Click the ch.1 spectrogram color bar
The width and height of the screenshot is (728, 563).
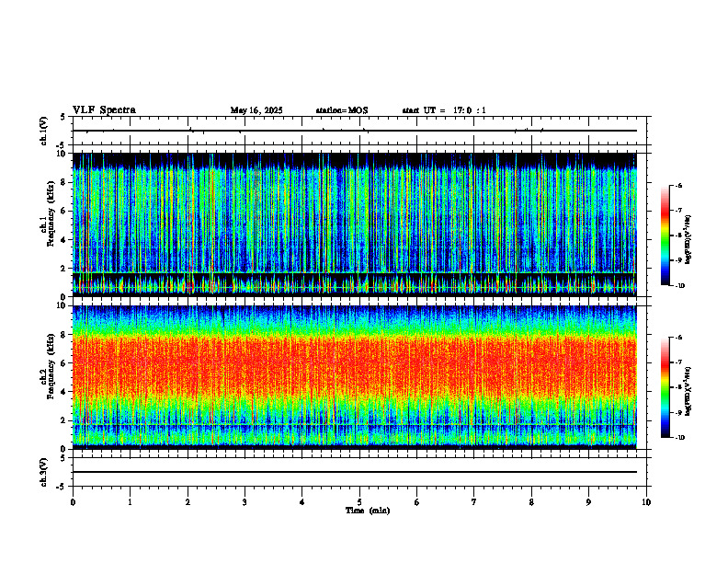click(665, 236)
